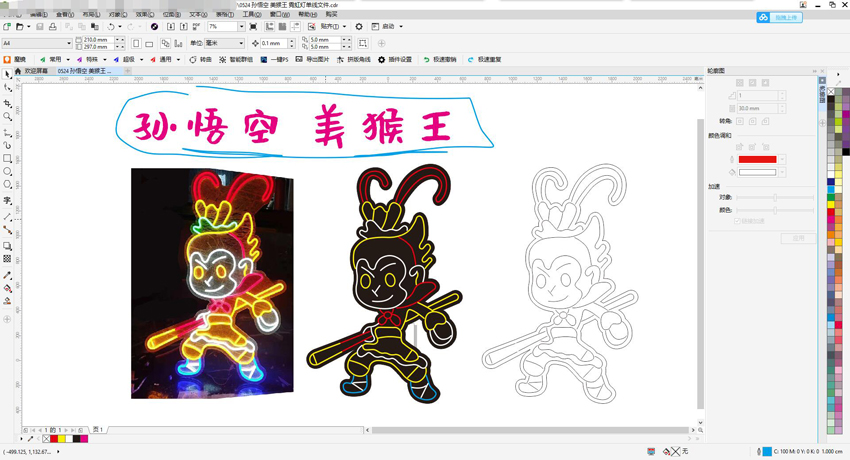The width and height of the screenshot is (850, 460).
Task: Click the 应用 apply button
Action: pos(798,238)
